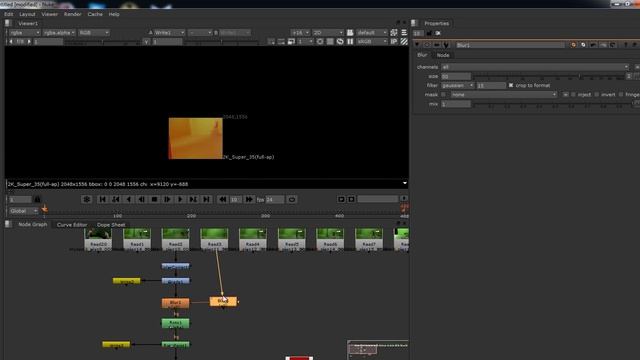The image size is (640, 360).
Task: Enable the mask checkbox
Action: click(444, 95)
